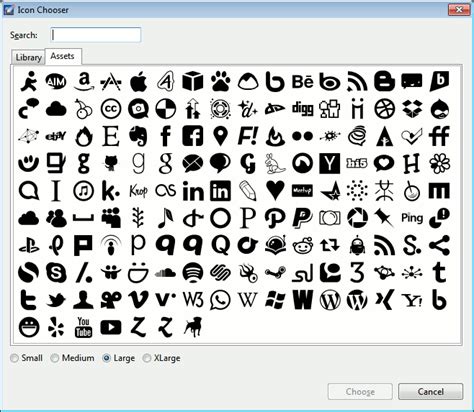The image size is (474, 412).
Task: Choose the Drupal drop icon
Action: 439,109
